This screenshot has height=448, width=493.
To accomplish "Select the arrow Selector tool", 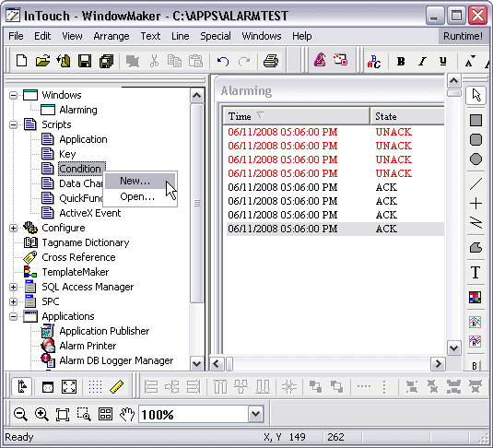I will 476,95.
